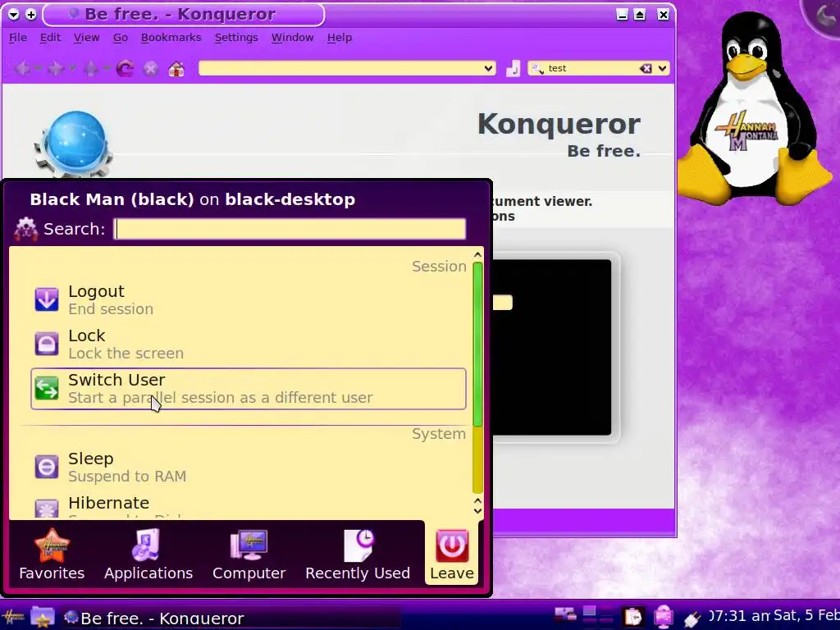Screen dimensions: 840x630
Task: Switch to the Computer tab
Action: click(249, 555)
